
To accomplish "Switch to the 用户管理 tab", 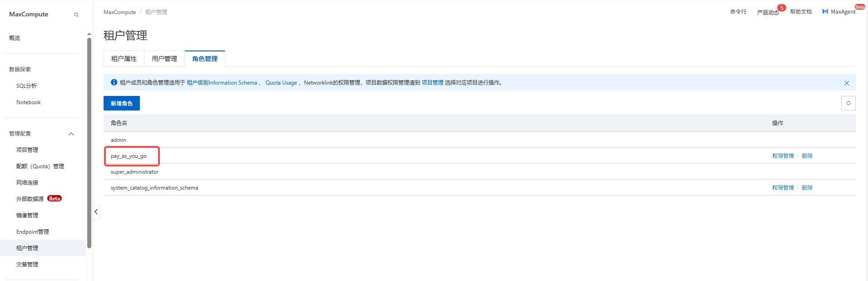I will point(164,59).
